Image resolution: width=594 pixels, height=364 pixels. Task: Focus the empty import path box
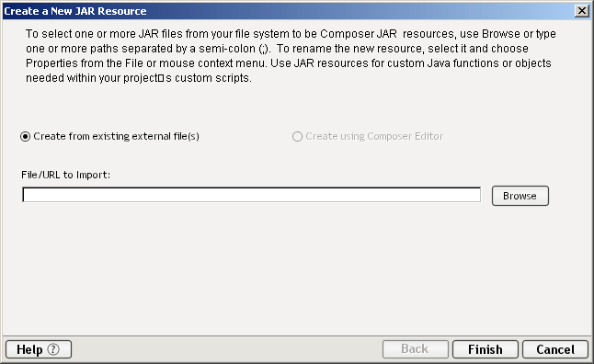[252, 195]
